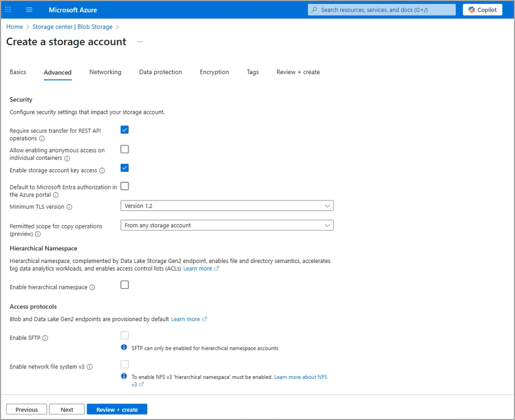Open the Azure app launcher grid icon

pyautogui.click(x=8, y=9)
